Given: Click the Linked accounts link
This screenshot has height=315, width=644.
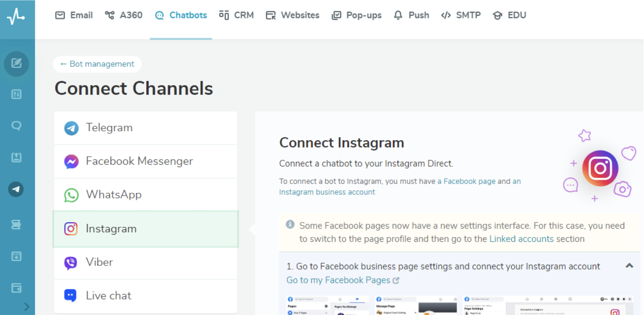Looking at the screenshot, I should tap(521, 239).
